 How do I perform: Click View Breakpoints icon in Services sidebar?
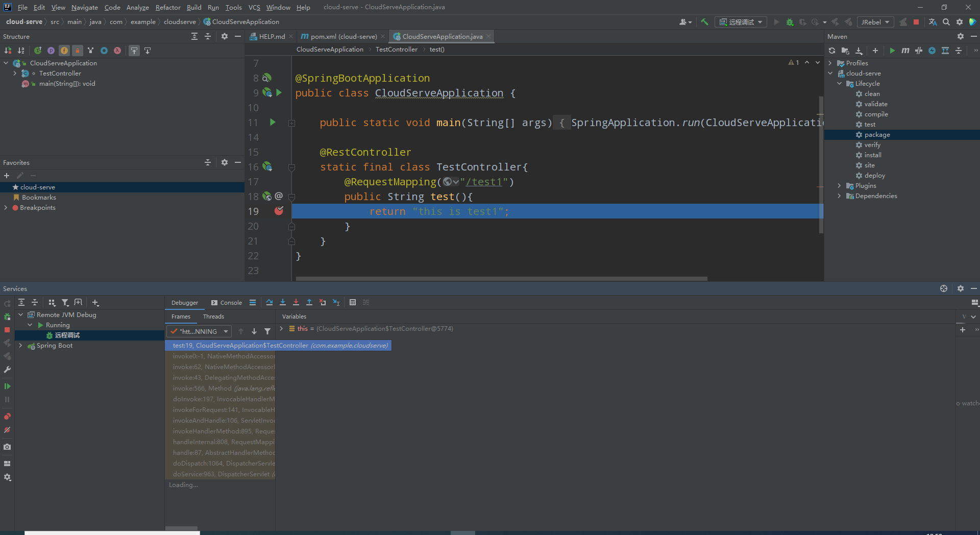tap(7, 417)
